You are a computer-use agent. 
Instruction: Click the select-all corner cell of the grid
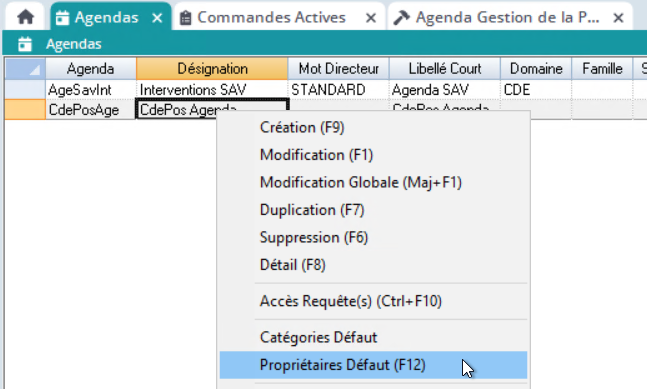click(25, 68)
